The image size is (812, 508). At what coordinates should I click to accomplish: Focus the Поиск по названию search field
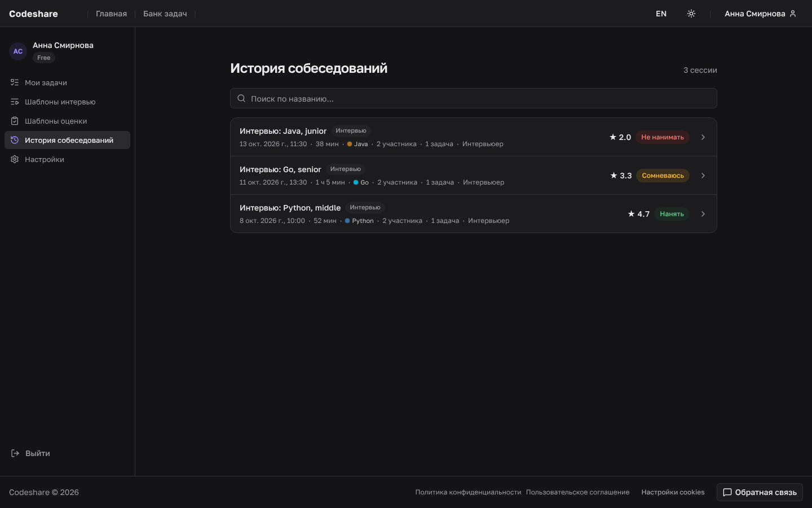pyautogui.click(x=474, y=98)
